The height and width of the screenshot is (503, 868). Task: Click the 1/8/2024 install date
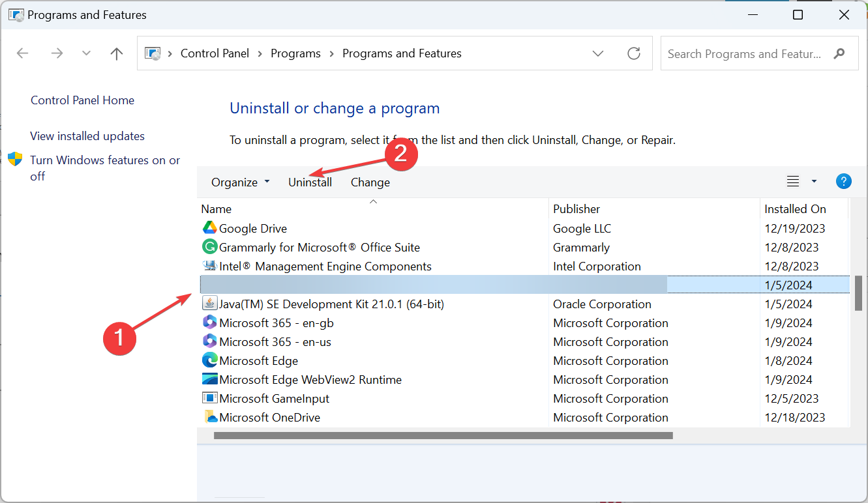pyautogui.click(x=788, y=361)
